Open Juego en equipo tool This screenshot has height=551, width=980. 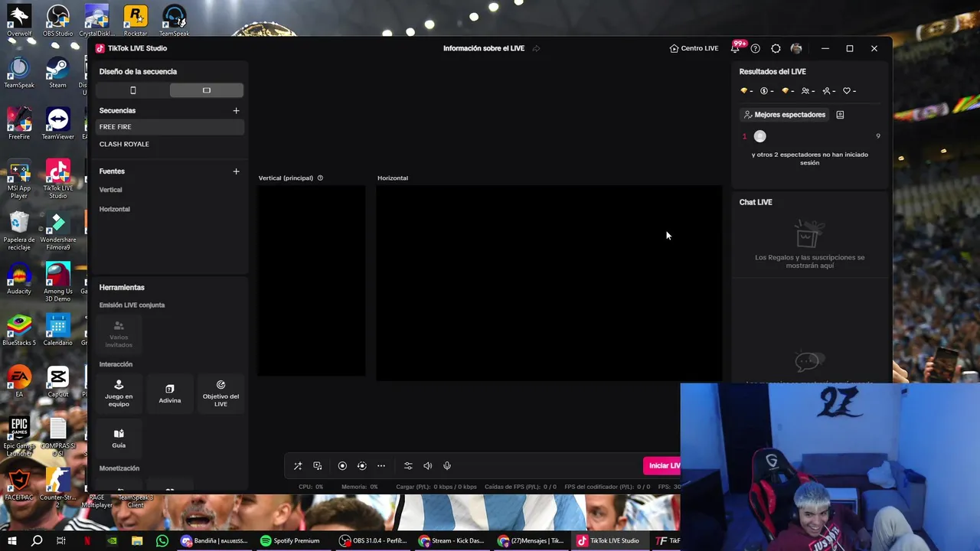coord(119,393)
